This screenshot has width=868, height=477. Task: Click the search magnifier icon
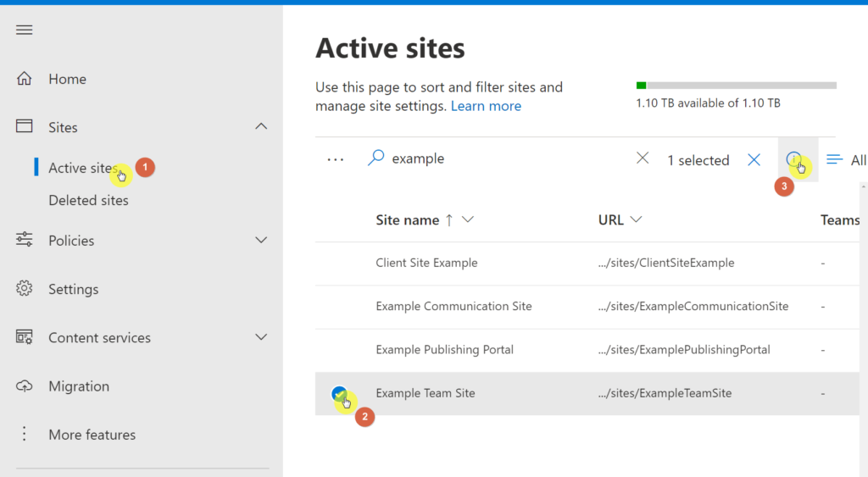(376, 158)
